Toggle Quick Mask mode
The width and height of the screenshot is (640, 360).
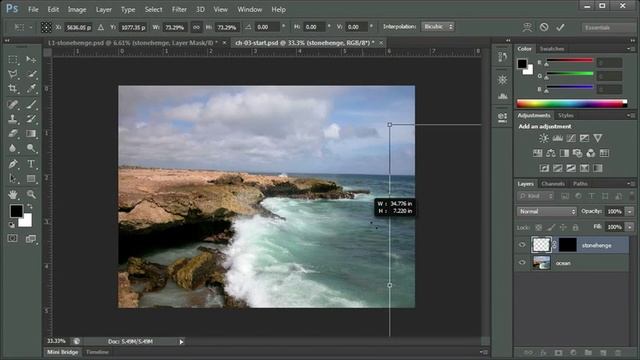pyautogui.click(x=13, y=238)
